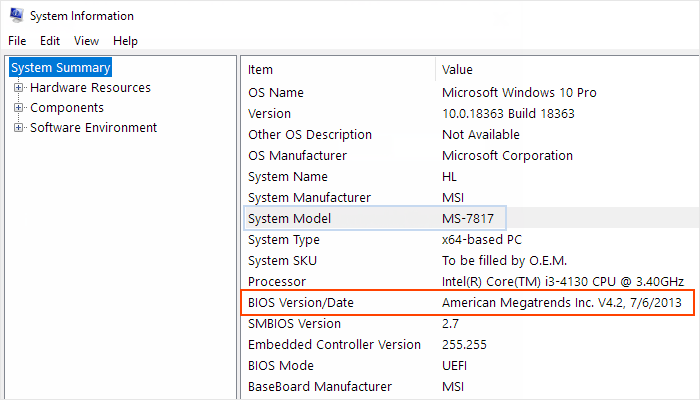
Task: Select the Hardware Resources tree item
Action: coord(90,88)
